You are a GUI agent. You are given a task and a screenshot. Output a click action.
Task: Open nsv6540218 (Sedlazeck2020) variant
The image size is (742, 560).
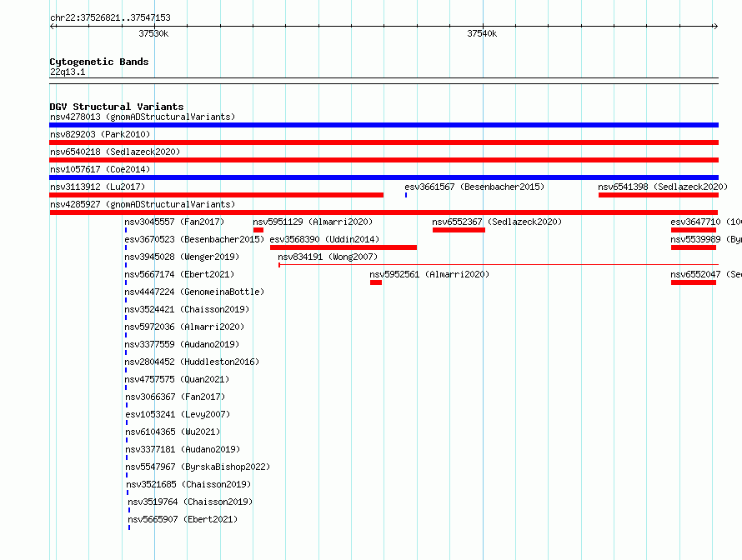coord(115,152)
